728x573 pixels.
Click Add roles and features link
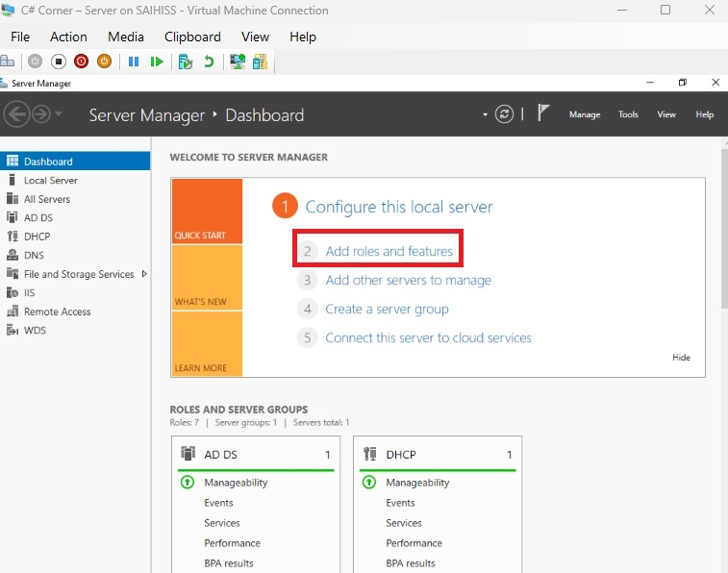[x=389, y=251]
